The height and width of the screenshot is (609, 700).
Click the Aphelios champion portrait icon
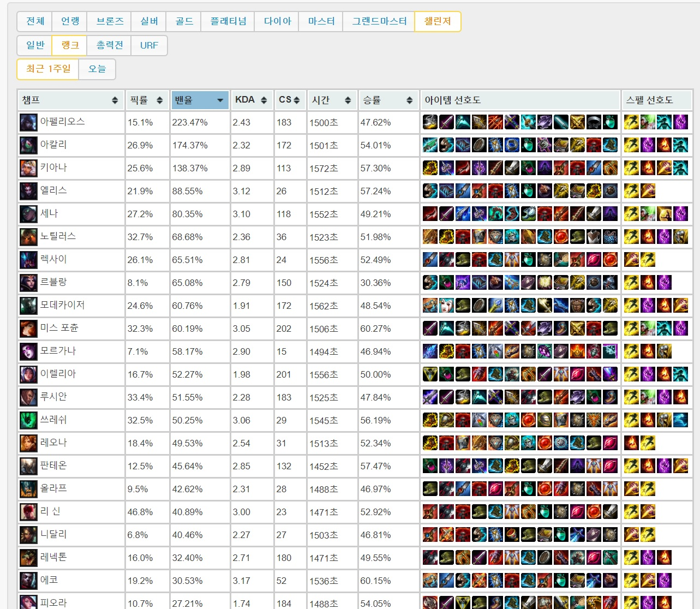coord(28,122)
